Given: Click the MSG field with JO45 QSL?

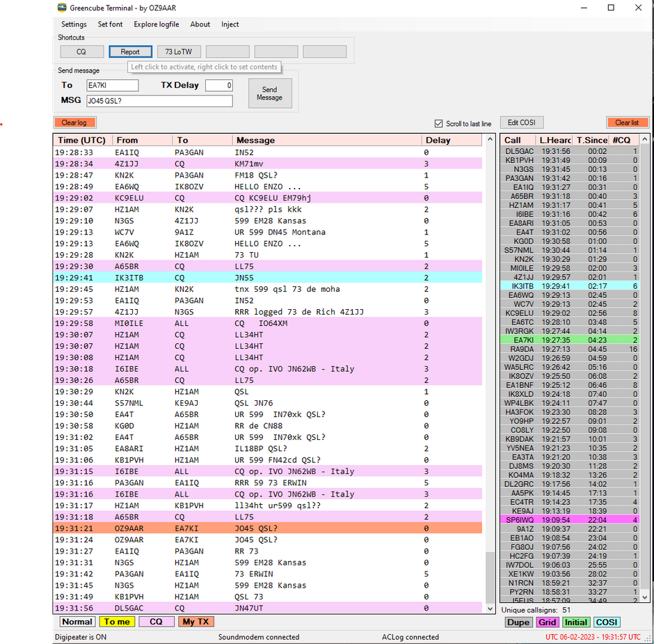Looking at the screenshot, I should (x=160, y=101).
